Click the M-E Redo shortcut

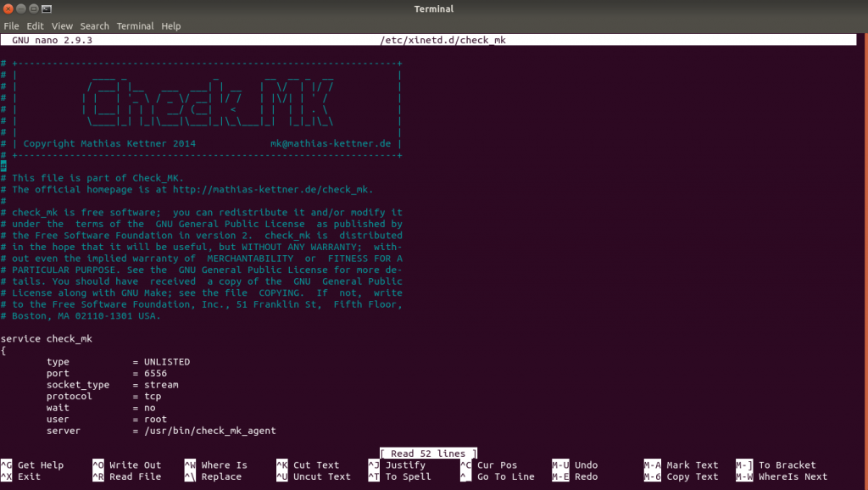(575, 476)
